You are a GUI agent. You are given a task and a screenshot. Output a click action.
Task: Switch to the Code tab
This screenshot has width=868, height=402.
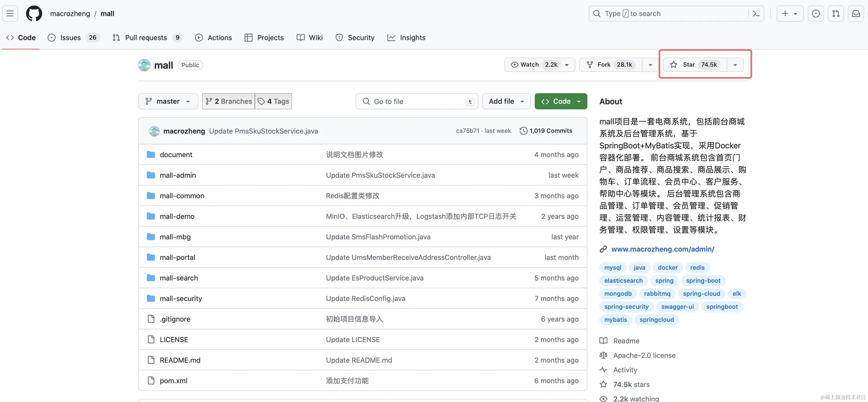pos(21,38)
